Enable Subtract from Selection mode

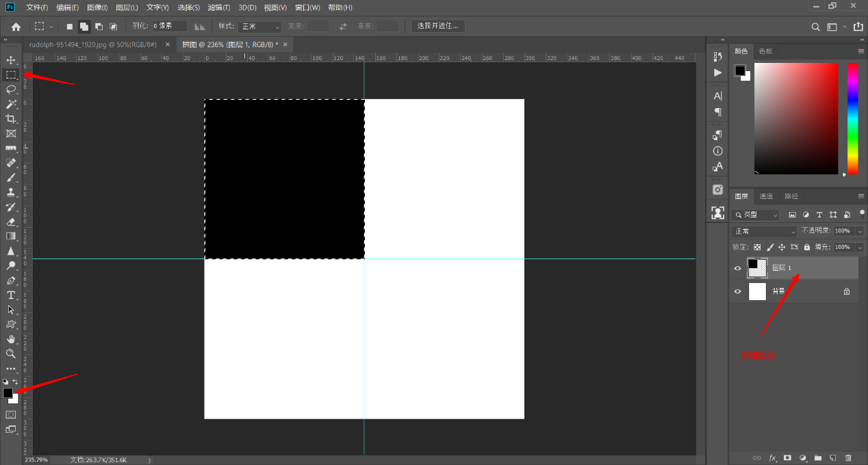click(x=99, y=27)
